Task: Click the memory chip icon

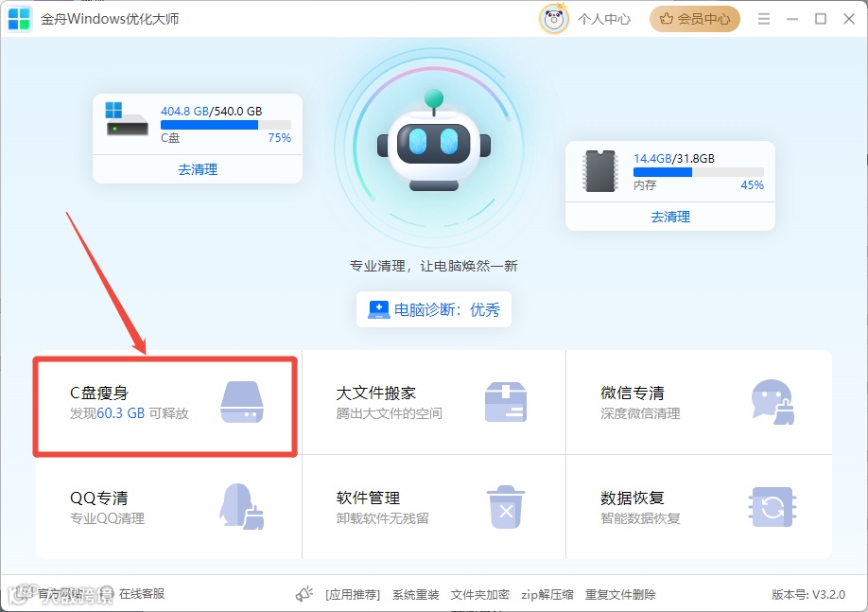Action: [x=600, y=171]
